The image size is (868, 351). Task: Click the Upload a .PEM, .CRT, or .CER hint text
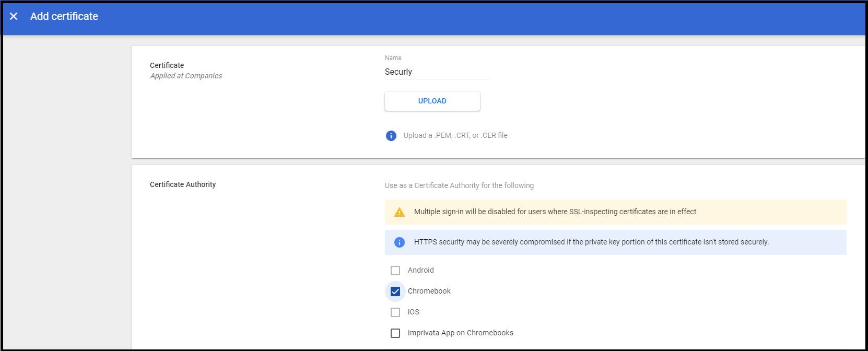[455, 135]
